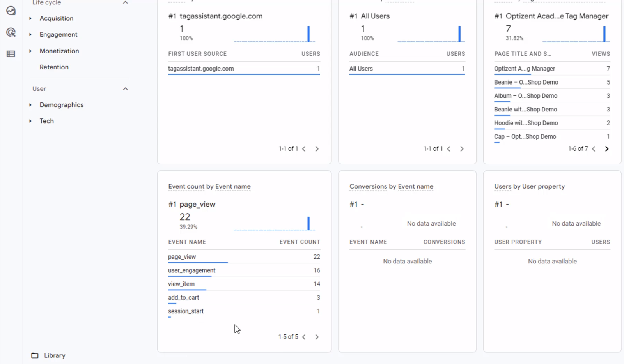Click next arrow on First User Source card
624x364 pixels.
click(x=317, y=148)
